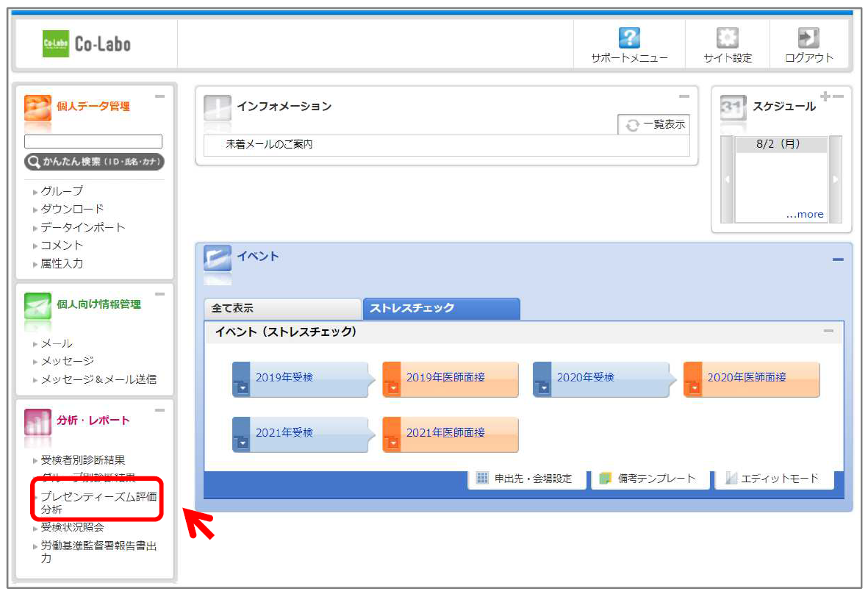
Task: Collapse the インフォメーション panel
Action: click(684, 96)
